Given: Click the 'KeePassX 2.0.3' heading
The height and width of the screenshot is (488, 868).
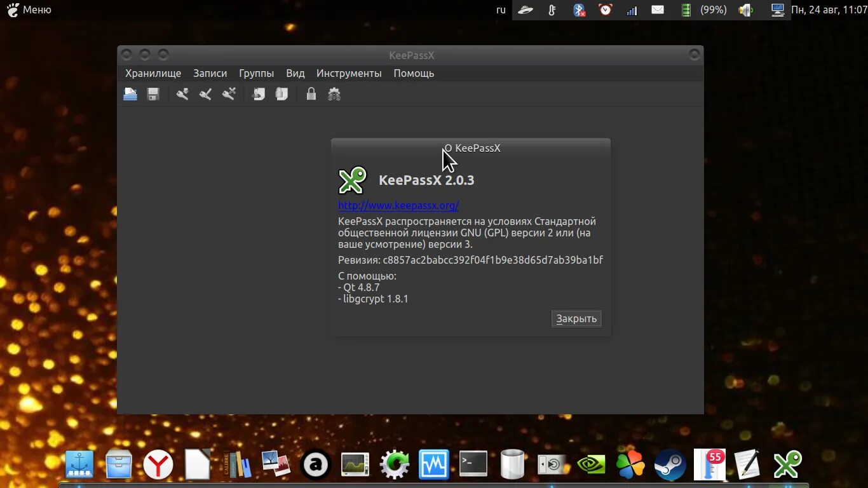Looking at the screenshot, I should pos(426,180).
